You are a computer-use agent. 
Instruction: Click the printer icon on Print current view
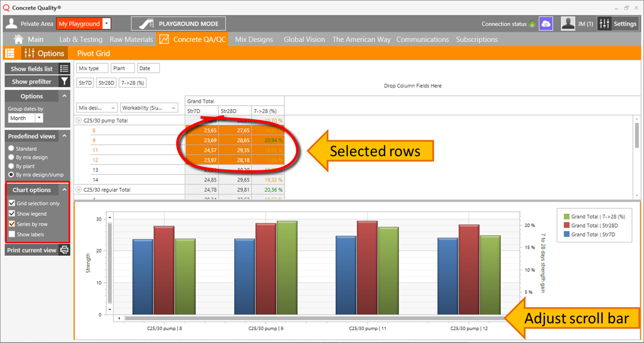coord(64,250)
